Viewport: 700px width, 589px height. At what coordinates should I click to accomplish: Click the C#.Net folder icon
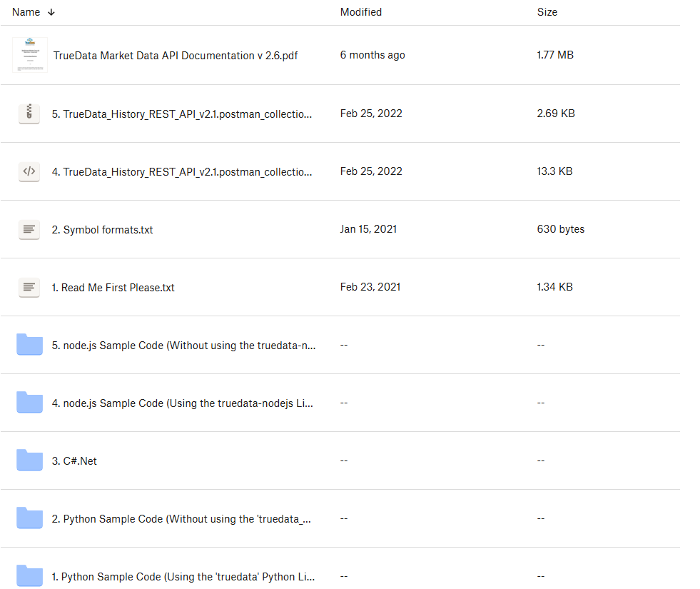[x=30, y=460]
